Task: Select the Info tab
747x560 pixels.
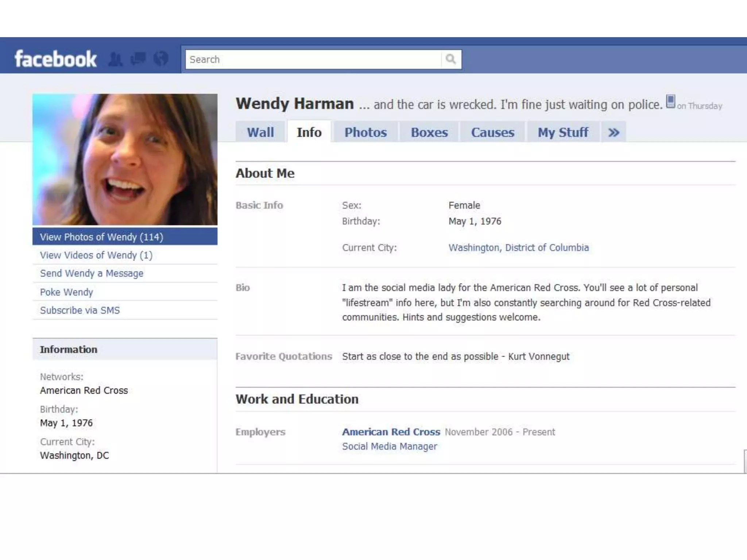Action: 309,132
